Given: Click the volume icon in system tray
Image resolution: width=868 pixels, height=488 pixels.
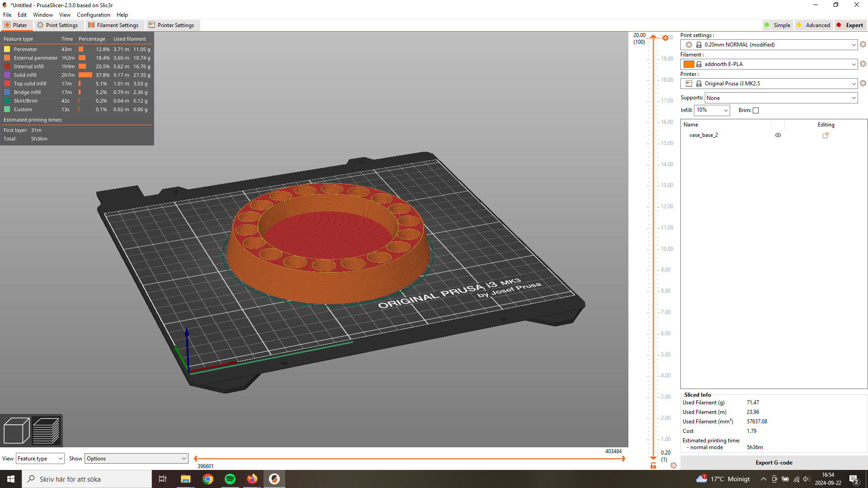Looking at the screenshot, I should [807, 479].
